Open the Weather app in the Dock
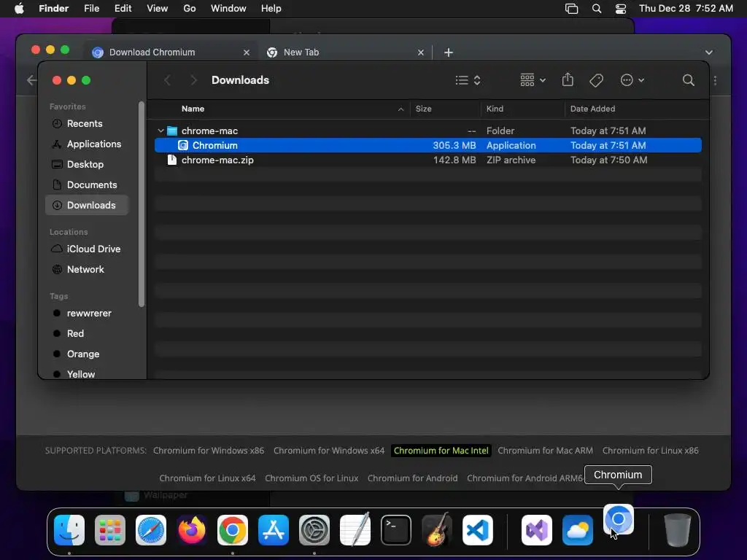Image resolution: width=747 pixels, height=560 pixels. click(x=578, y=530)
